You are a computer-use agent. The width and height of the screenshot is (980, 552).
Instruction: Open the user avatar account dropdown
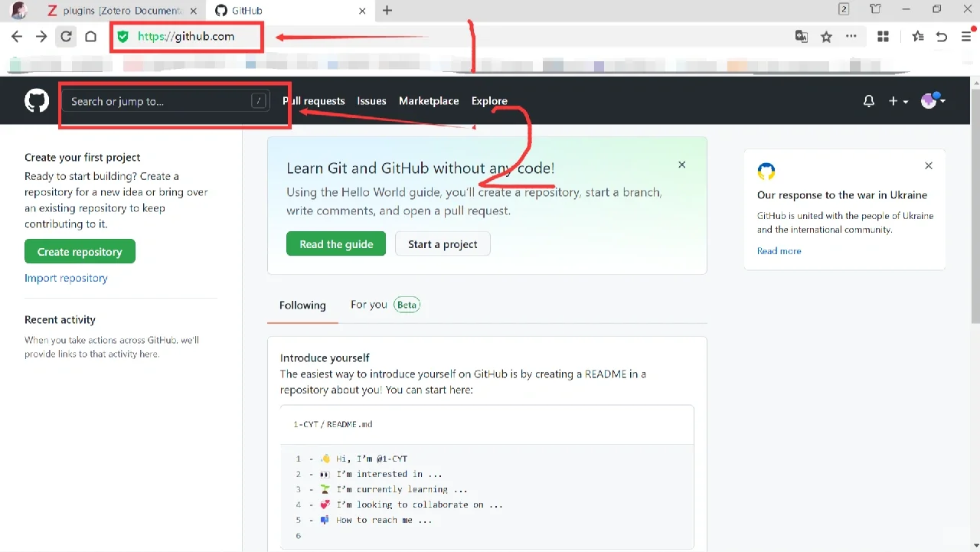pyautogui.click(x=933, y=100)
